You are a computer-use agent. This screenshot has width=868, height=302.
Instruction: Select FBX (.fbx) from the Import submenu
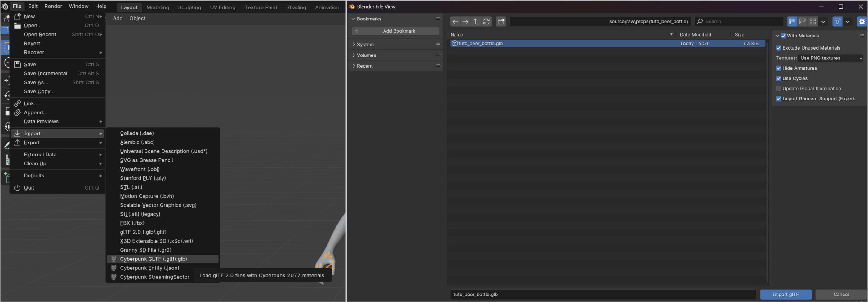click(132, 223)
